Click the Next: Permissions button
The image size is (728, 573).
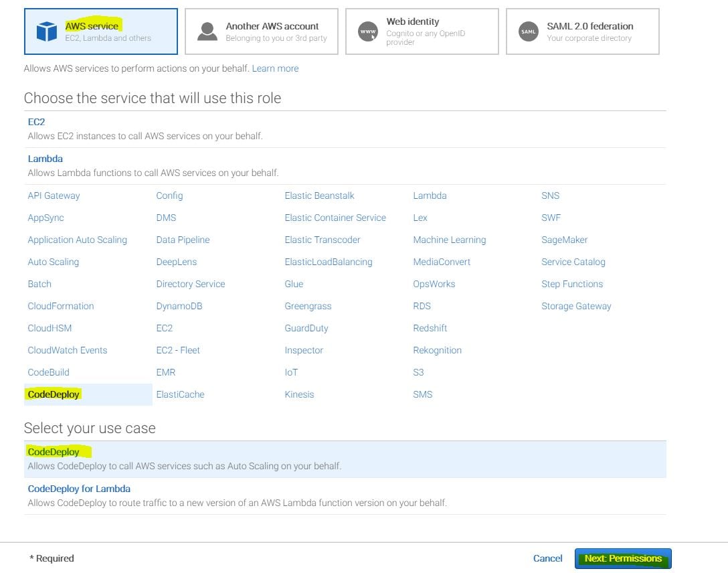[622, 558]
